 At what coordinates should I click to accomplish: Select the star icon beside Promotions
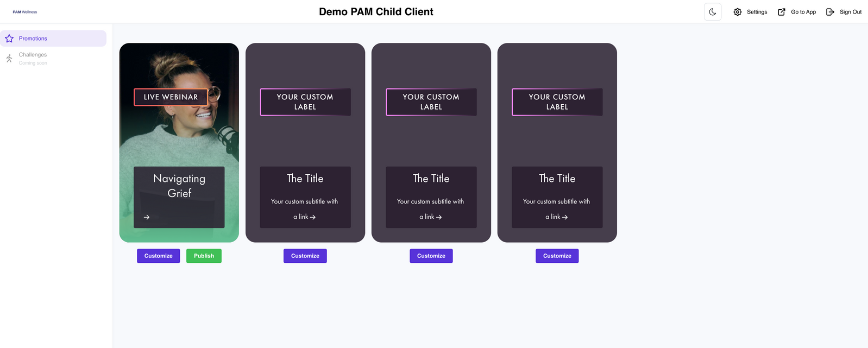[x=9, y=38]
